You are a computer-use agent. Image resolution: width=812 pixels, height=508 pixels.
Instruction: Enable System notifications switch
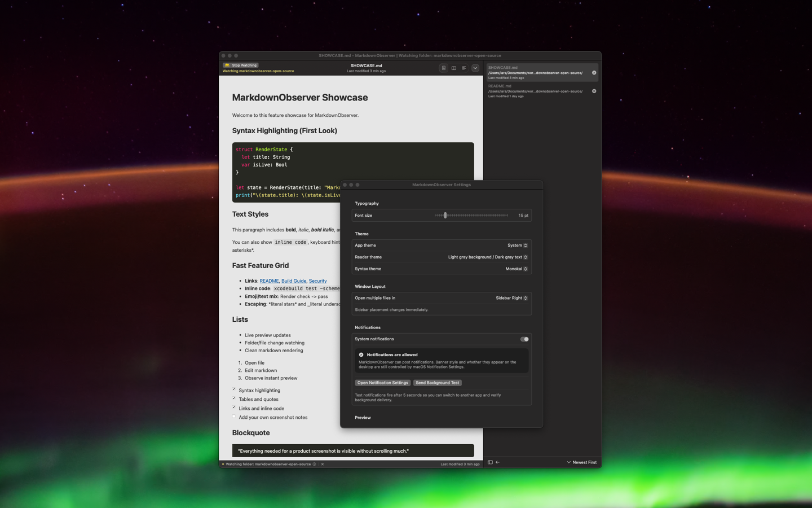pyautogui.click(x=524, y=339)
